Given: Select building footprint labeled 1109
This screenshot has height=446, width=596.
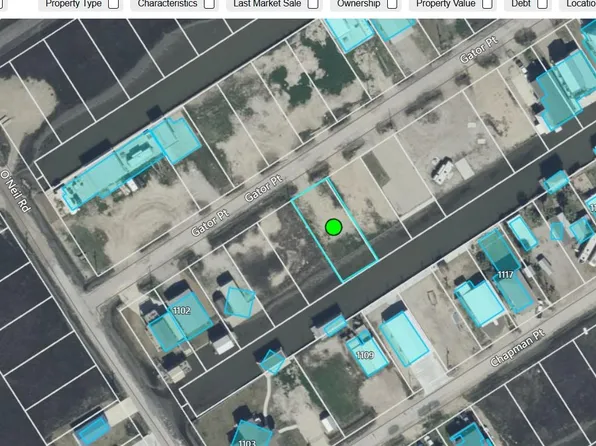Looking at the screenshot, I should click(367, 353).
